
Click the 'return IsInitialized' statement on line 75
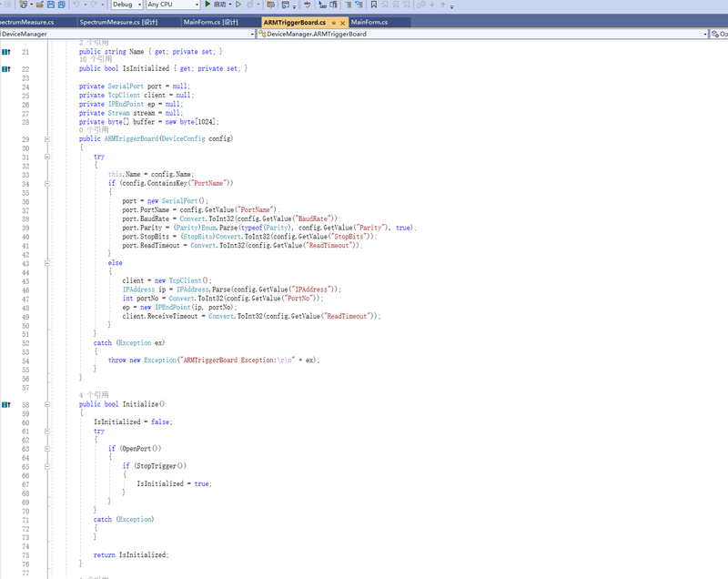(x=131, y=554)
